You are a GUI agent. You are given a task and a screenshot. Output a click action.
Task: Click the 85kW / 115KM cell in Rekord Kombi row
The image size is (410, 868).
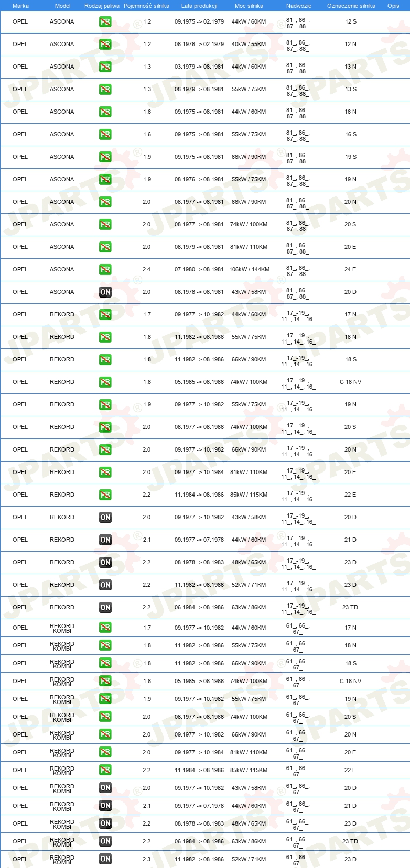(x=249, y=770)
